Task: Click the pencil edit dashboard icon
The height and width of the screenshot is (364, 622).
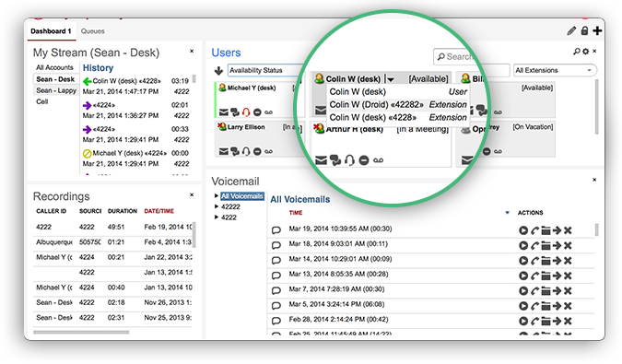Action: (x=571, y=31)
